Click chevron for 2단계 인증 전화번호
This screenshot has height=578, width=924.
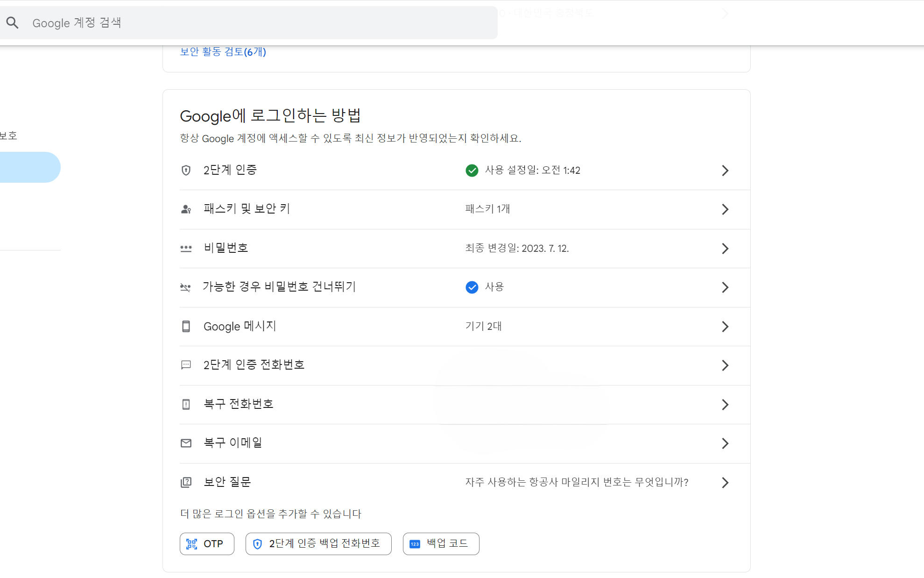(x=725, y=365)
